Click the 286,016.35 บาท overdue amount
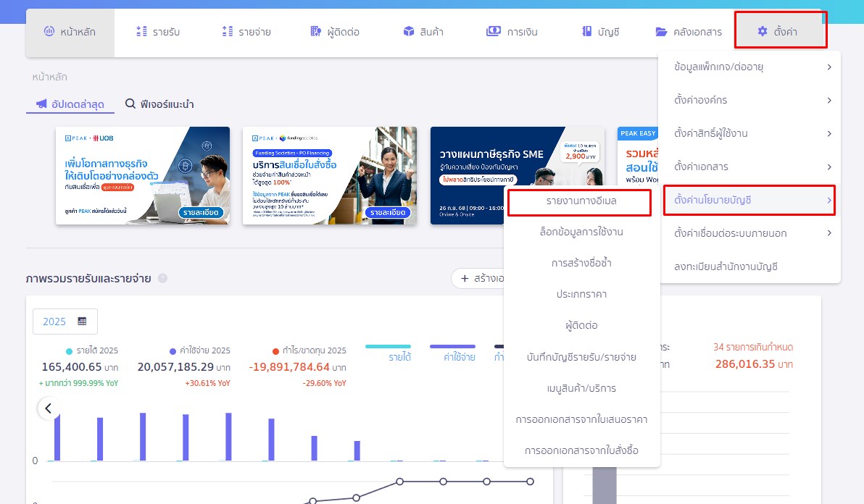Viewport: 864px width, 504px height. click(x=754, y=364)
